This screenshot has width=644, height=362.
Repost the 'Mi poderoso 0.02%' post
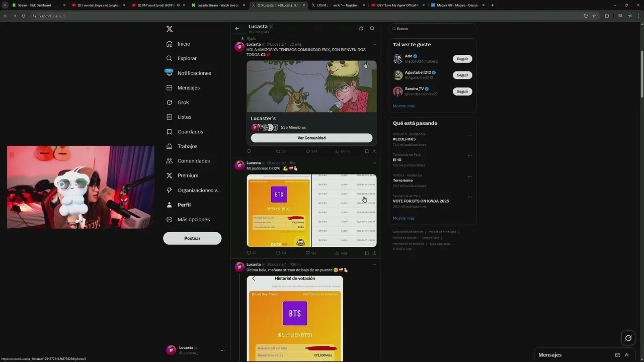(x=280, y=253)
